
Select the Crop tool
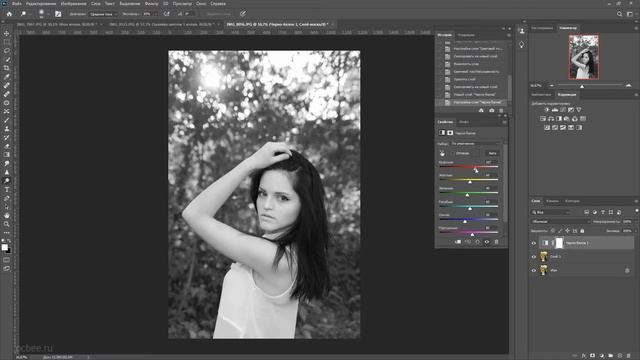tap(7, 68)
